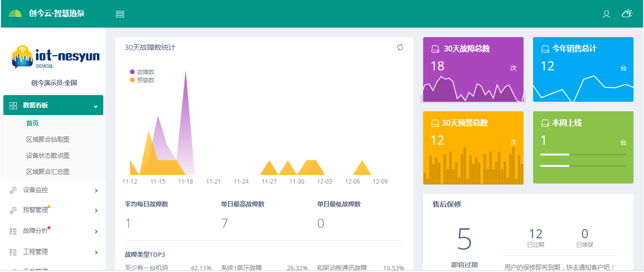Click the iot-nesyun logo image
The height and width of the screenshot is (272, 644).
point(56,57)
